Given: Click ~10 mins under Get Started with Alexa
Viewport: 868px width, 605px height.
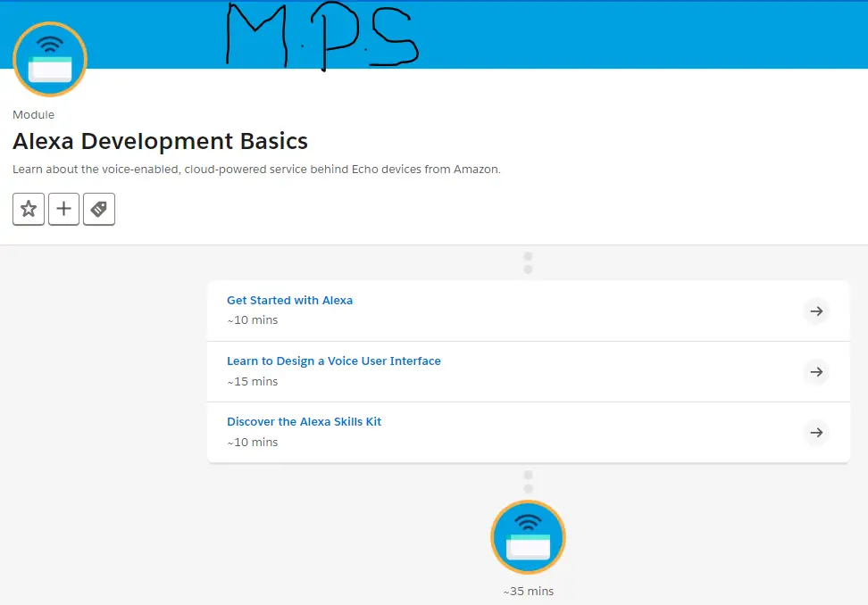Looking at the screenshot, I should pos(252,320).
